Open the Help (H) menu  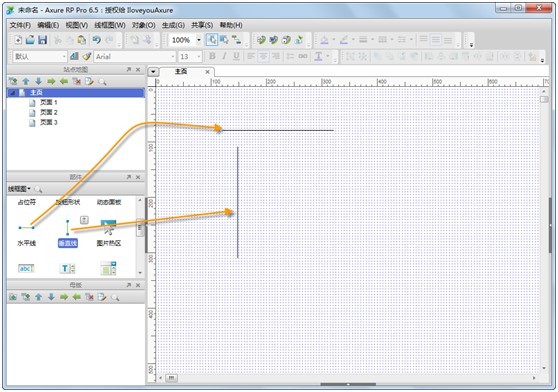point(231,25)
